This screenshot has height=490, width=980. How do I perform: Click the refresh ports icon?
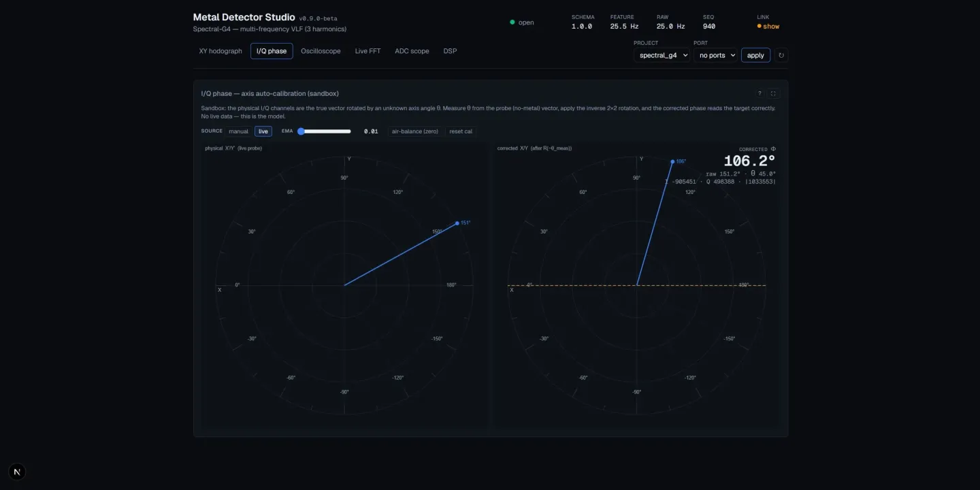tap(781, 55)
